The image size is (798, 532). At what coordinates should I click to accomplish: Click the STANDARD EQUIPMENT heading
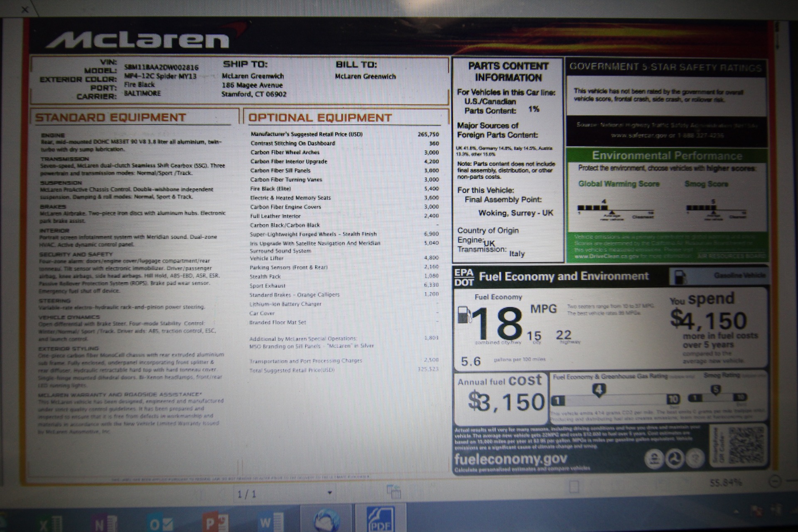[x=111, y=118]
